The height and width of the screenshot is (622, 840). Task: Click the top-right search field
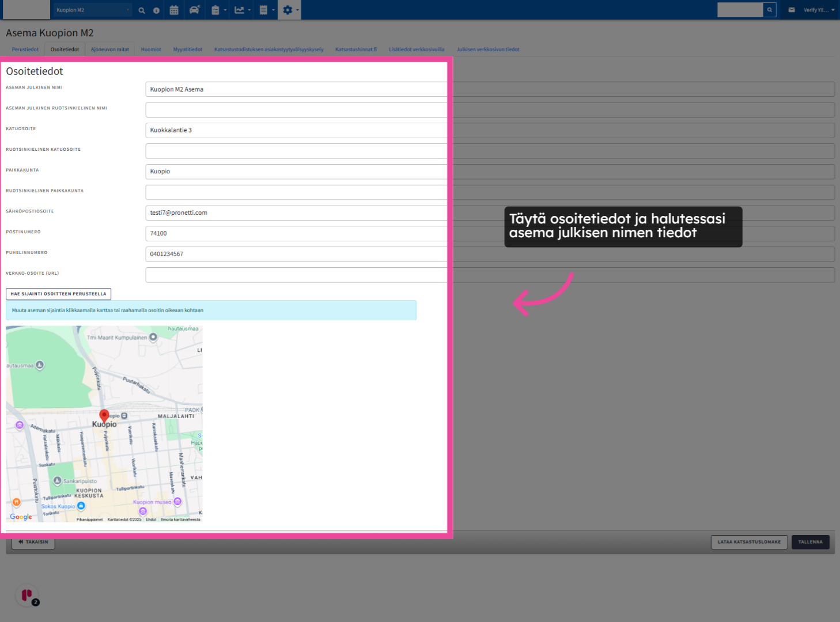click(740, 10)
